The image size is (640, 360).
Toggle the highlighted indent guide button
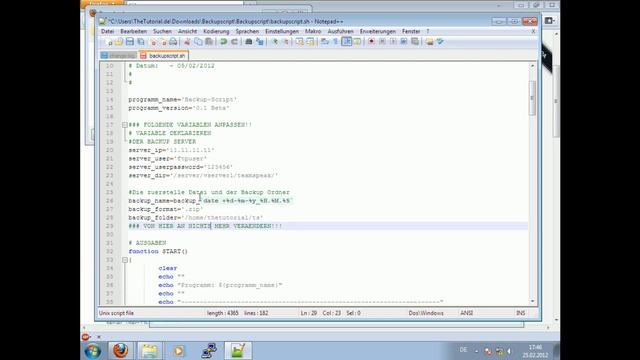pyautogui.click(x=347, y=42)
